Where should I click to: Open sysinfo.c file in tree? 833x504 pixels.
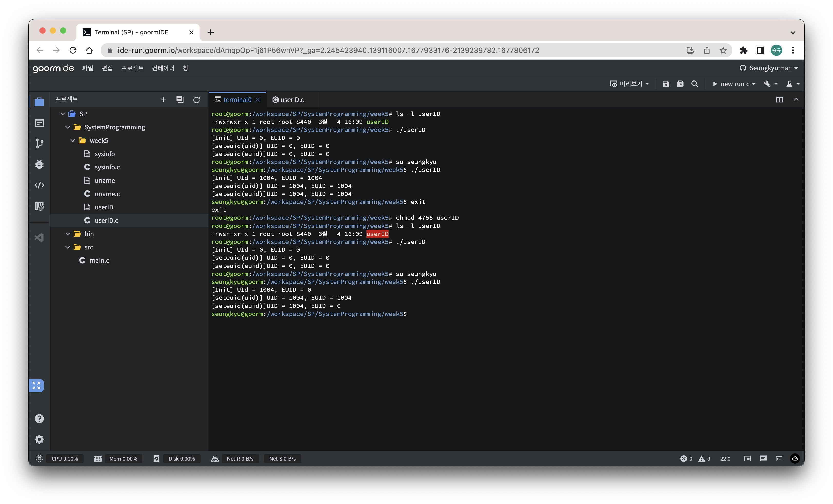pos(107,167)
